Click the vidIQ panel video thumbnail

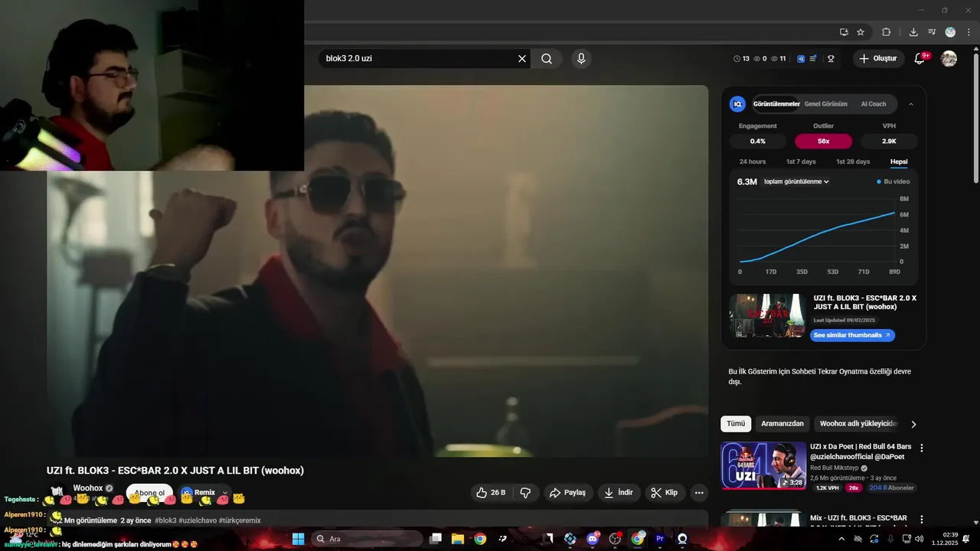point(767,315)
